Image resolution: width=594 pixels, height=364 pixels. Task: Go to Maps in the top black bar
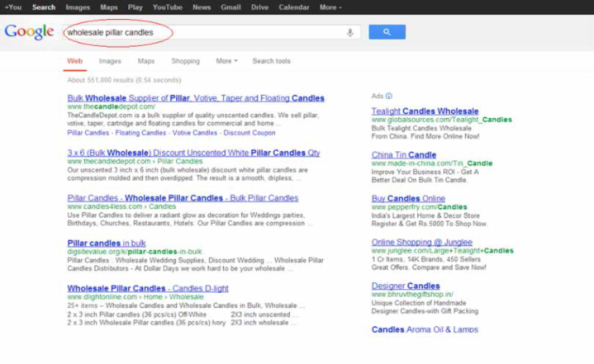(109, 7)
